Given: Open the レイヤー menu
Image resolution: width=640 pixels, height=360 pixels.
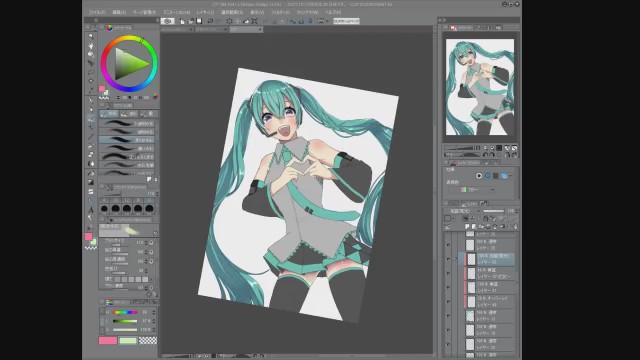Looking at the screenshot, I should coord(205,12).
